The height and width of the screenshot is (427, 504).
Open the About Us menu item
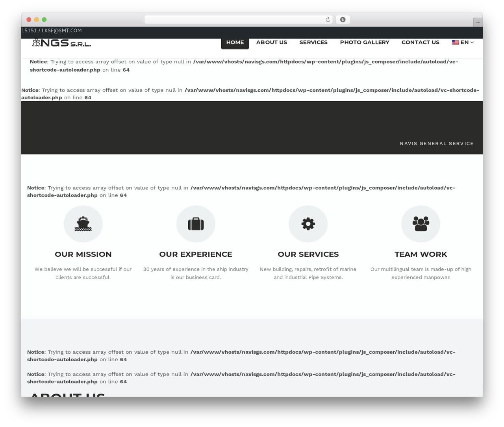click(x=272, y=42)
